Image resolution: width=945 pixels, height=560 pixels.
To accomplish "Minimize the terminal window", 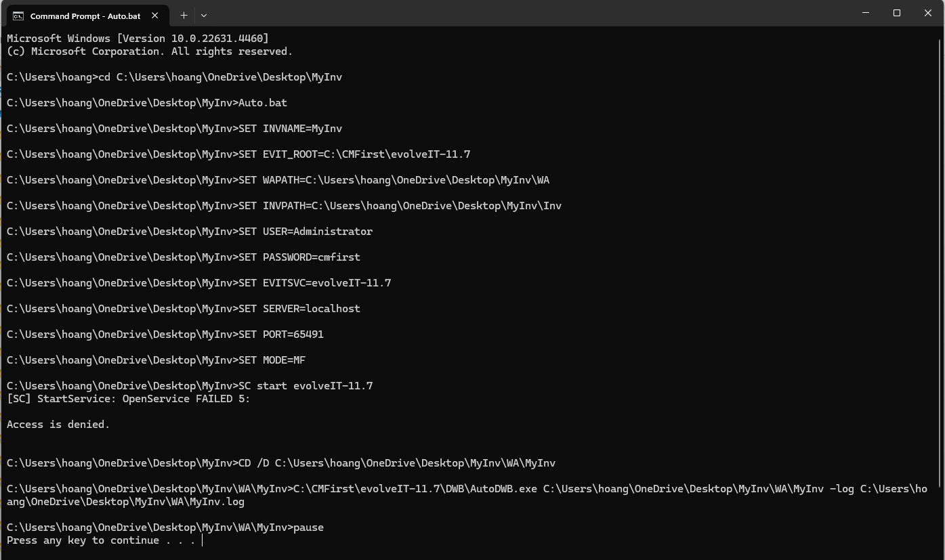I will (x=866, y=13).
